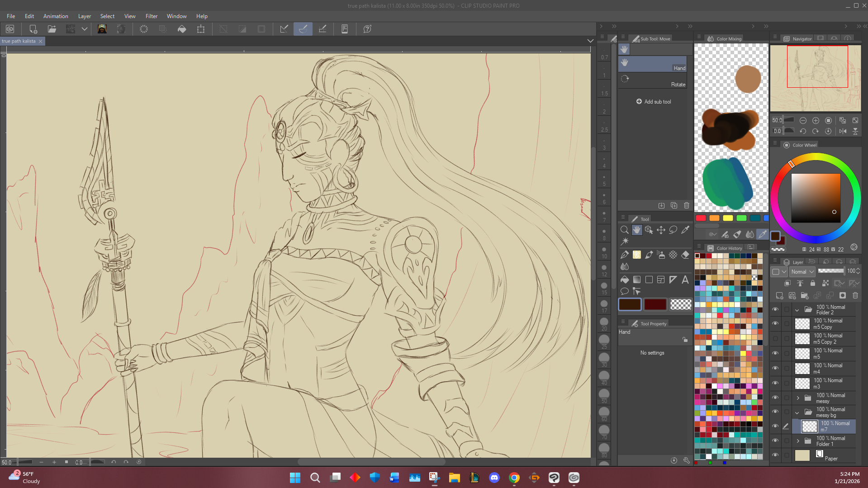Click the Delete Layer trash icon
Screen dimensions: 868x488
(x=855, y=296)
